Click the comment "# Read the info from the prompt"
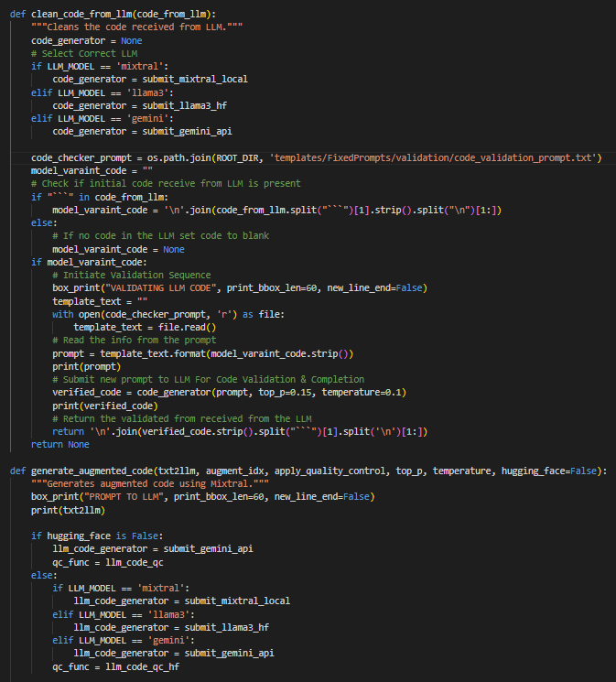The image size is (616, 682). coord(134,341)
